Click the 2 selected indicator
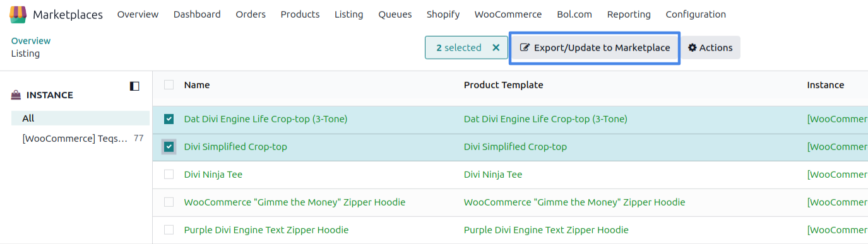 pos(459,48)
